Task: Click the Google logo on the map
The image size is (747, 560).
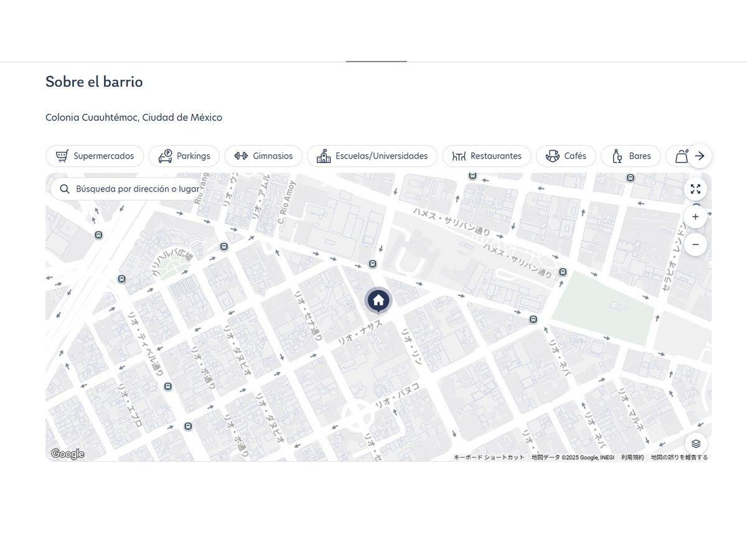Action: click(67, 454)
